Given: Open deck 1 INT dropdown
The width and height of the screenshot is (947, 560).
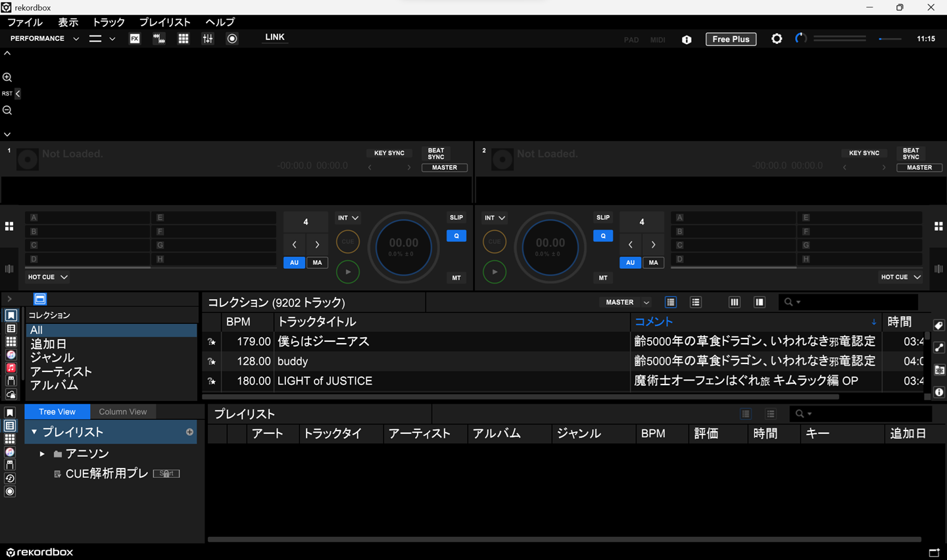Looking at the screenshot, I should (348, 218).
